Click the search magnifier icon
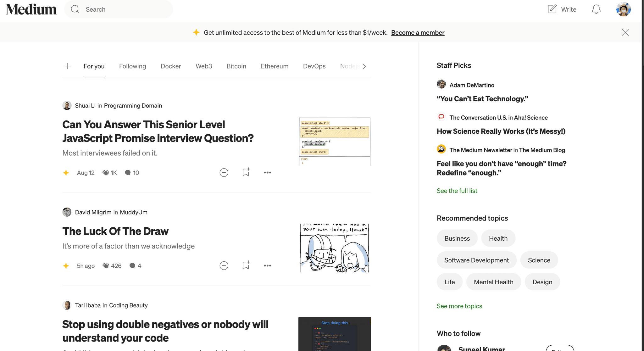The height and width of the screenshot is (351, 644). [75, 9]
